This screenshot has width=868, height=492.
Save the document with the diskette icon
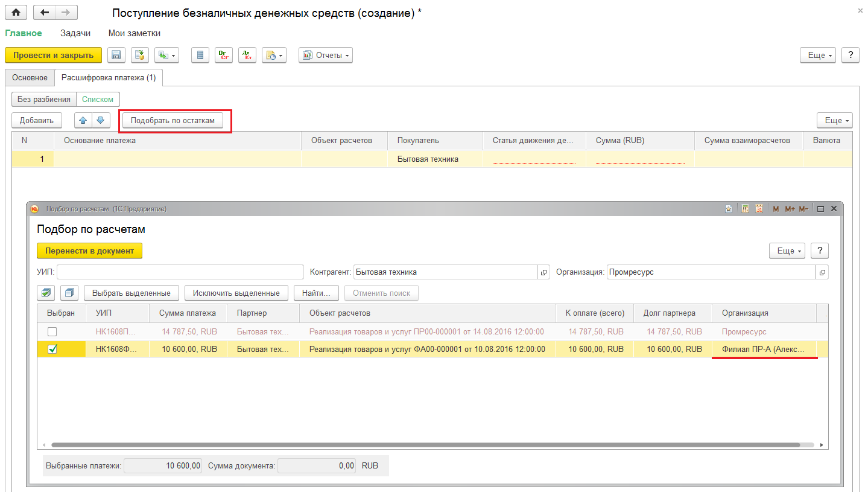116,55
